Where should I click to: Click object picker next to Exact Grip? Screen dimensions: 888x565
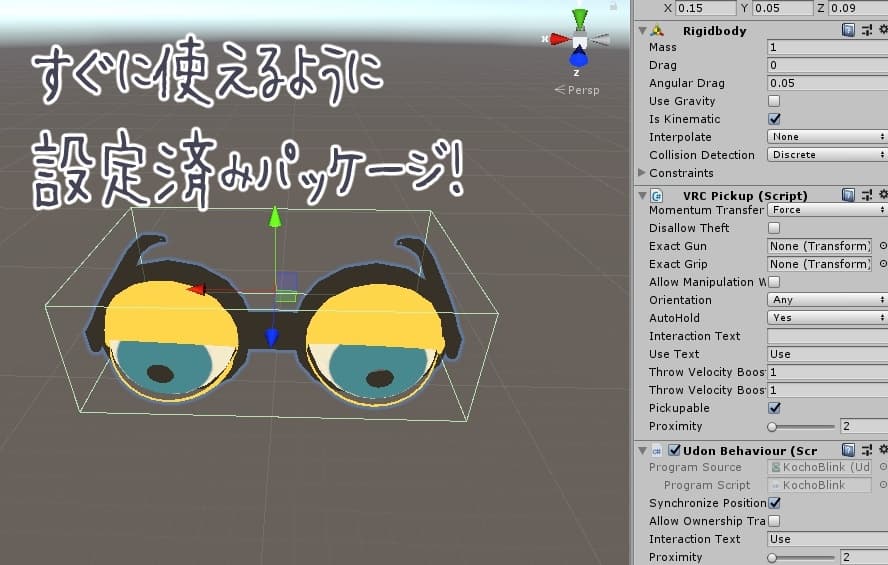click(x=882, y=264)
